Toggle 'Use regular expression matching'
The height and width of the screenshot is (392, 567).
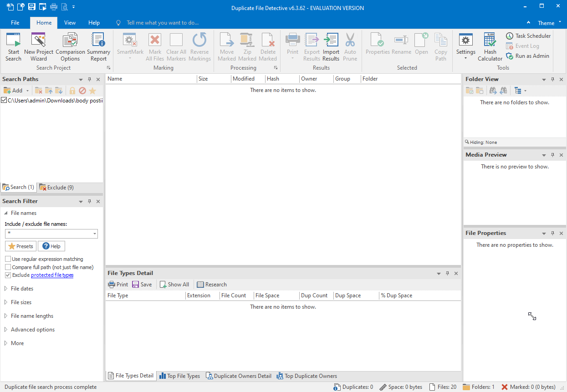pos(8,259)
